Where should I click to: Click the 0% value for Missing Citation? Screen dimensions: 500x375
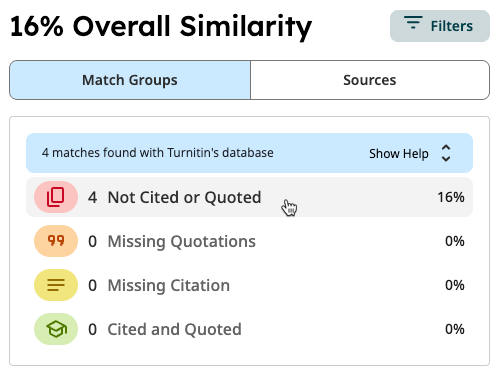[x=455, y=285]
